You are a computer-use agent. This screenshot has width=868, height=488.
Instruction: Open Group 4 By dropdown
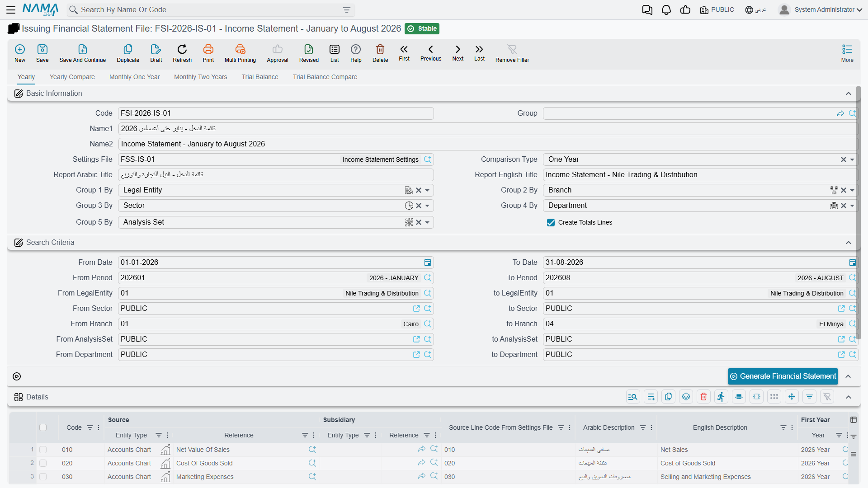852,206
